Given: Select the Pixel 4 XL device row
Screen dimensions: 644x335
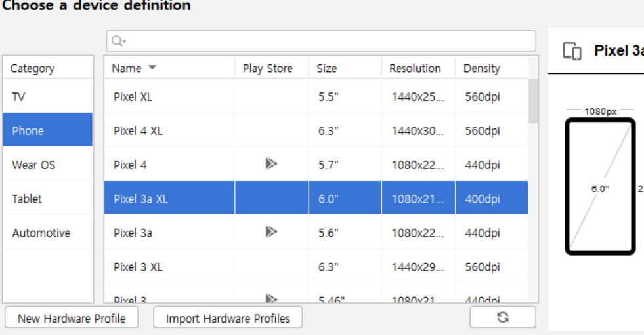Looking at the screenshot, I should (316, 131).
